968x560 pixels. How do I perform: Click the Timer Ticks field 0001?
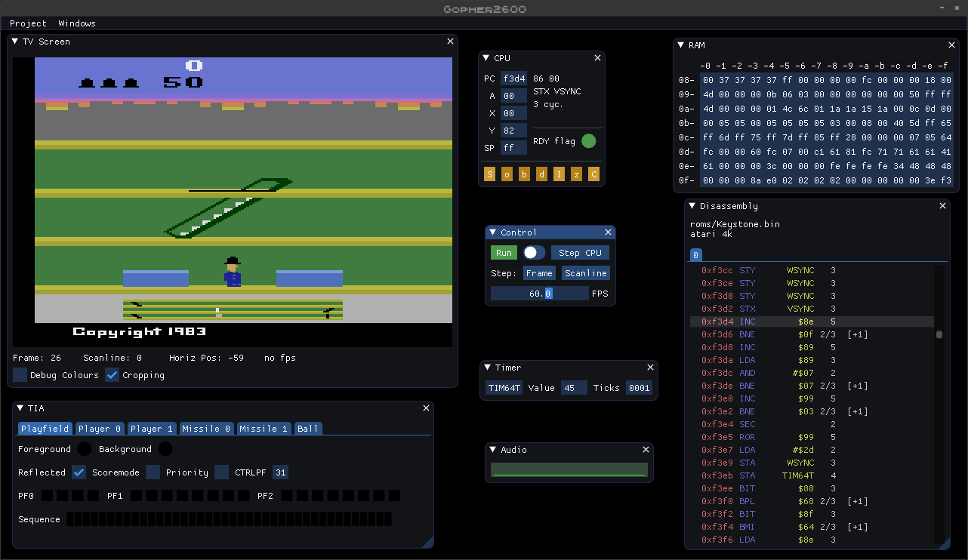640,388
